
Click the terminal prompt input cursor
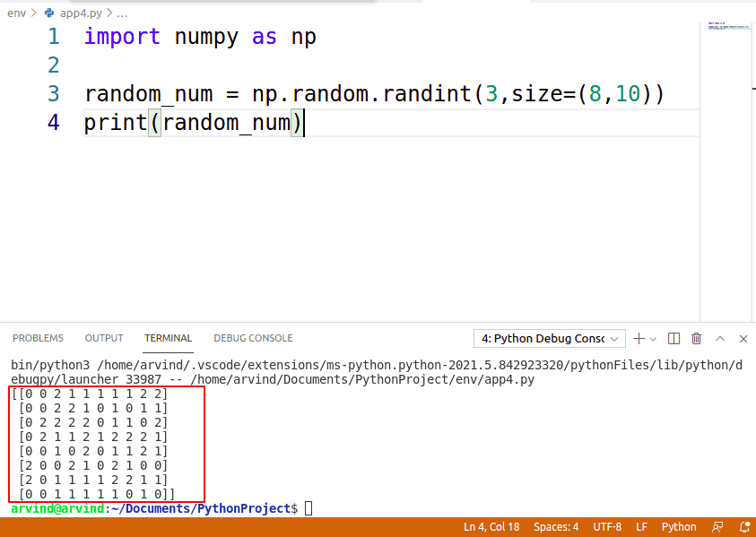coord(308,508)
